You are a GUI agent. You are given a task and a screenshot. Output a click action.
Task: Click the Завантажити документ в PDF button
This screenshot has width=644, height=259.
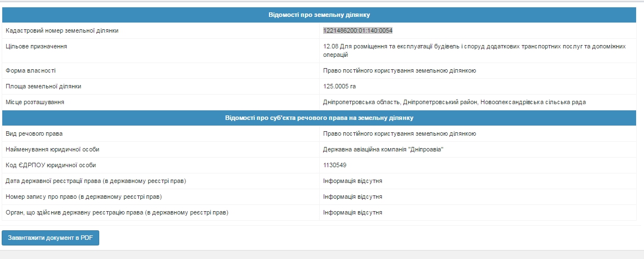click(x=51, y=238)
